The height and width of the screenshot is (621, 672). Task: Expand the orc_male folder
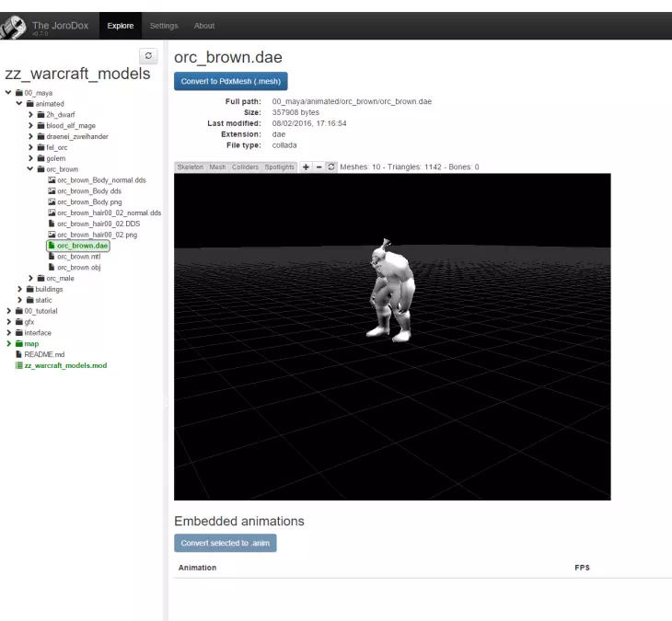coord(30,278)
